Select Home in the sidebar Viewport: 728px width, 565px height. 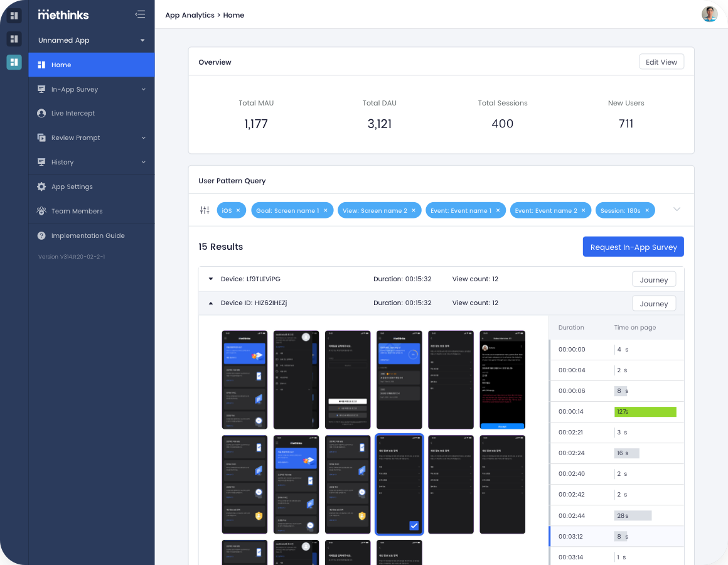[x=92, y=65]
